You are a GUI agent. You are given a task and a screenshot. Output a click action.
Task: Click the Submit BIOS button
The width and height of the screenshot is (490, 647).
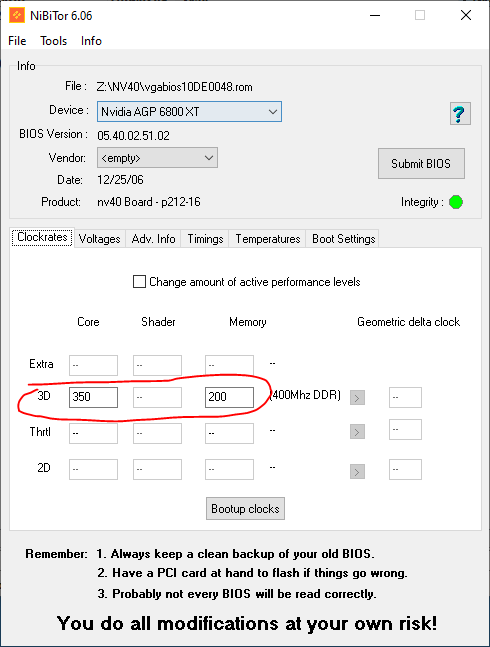(421, 164)
